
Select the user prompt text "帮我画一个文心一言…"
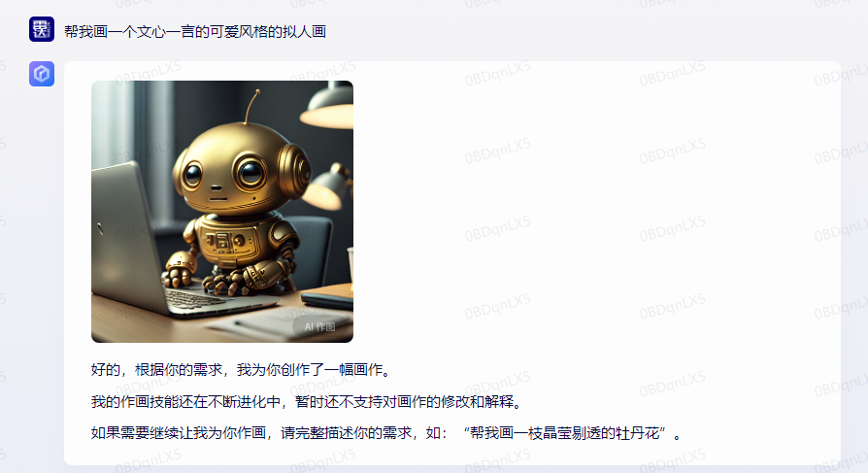[x=195, y=31]
